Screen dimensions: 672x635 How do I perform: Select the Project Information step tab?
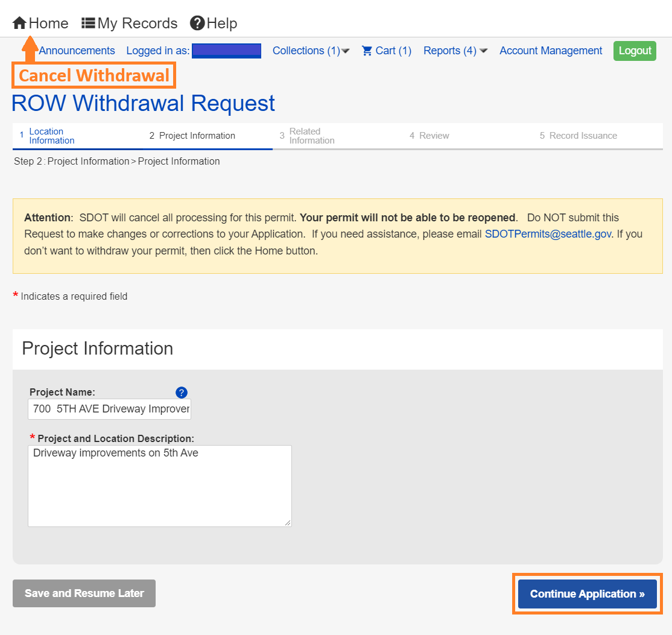coord(197,136)
